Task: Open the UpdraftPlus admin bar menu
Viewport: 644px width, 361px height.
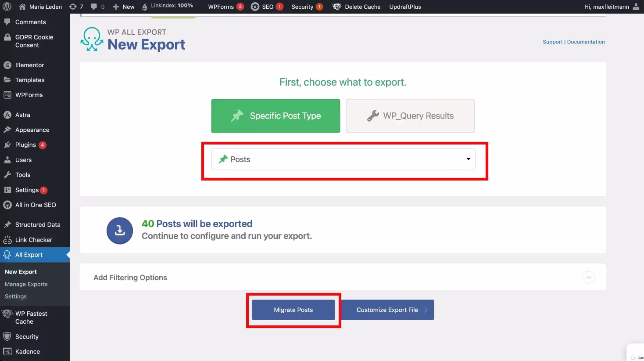Action: pyautogui.click(x=405, y=7)
